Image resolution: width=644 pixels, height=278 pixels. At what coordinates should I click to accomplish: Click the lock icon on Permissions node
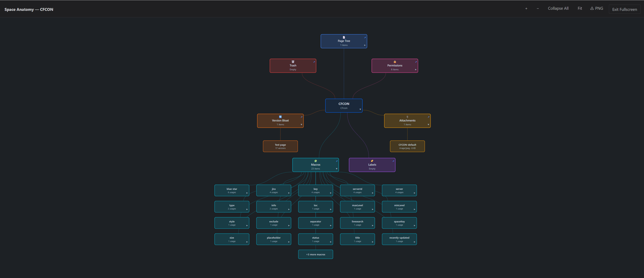[x=395, y=62]
